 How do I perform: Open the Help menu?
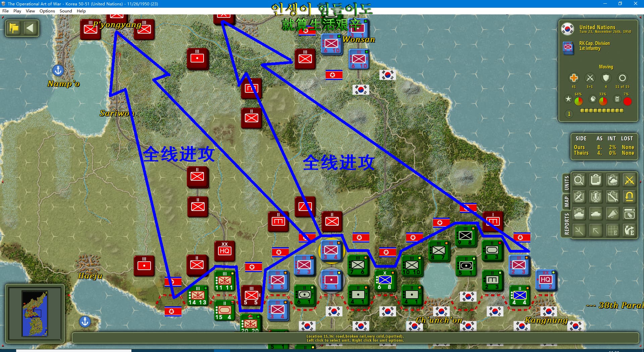(81, 11)
